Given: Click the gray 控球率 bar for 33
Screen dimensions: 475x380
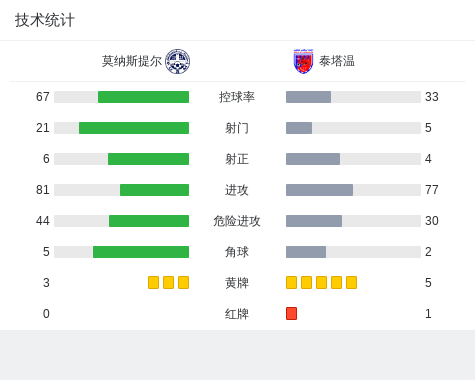Looking at the screenshot, I should click(308, 97).
